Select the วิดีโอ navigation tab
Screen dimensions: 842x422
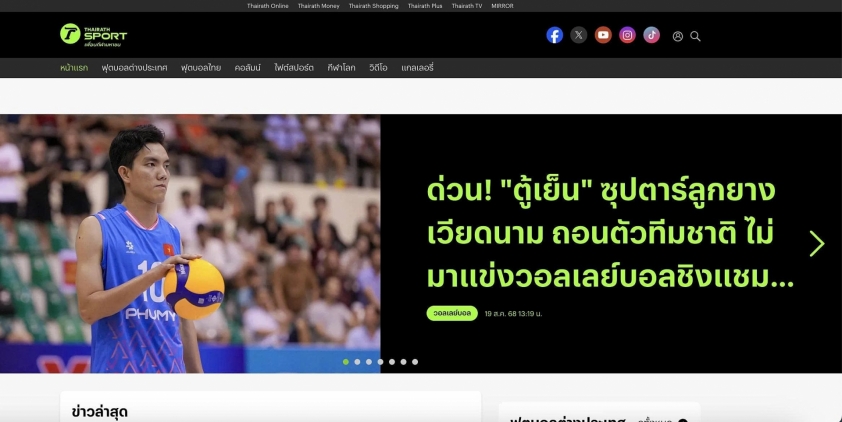378,68
